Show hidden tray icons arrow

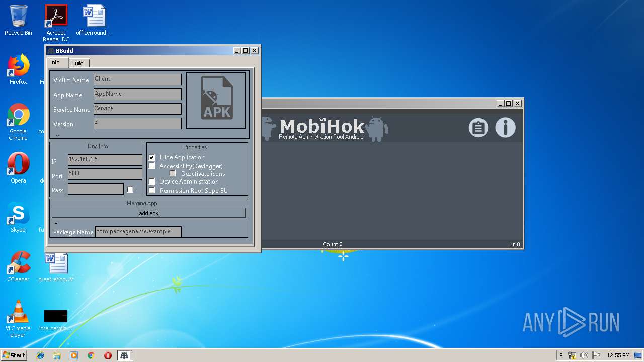pyautogui.click(x=561, y=355)
